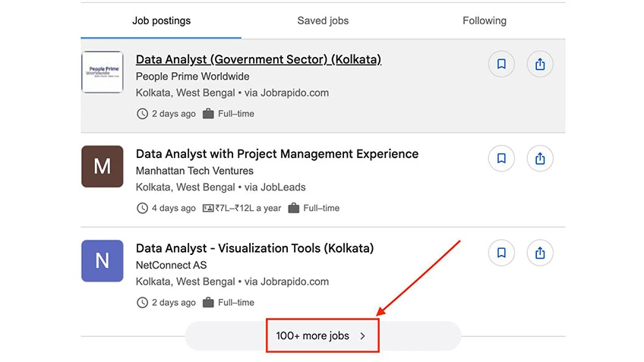Share the Manhattan Tech Ventures job
This screenshot has height=362, width=644.
tap(540, 159)
